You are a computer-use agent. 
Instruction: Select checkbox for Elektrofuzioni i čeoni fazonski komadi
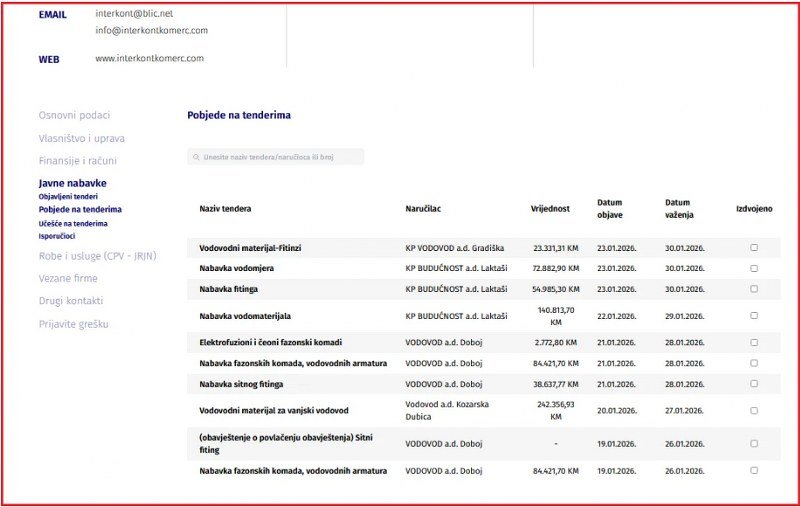754,342
